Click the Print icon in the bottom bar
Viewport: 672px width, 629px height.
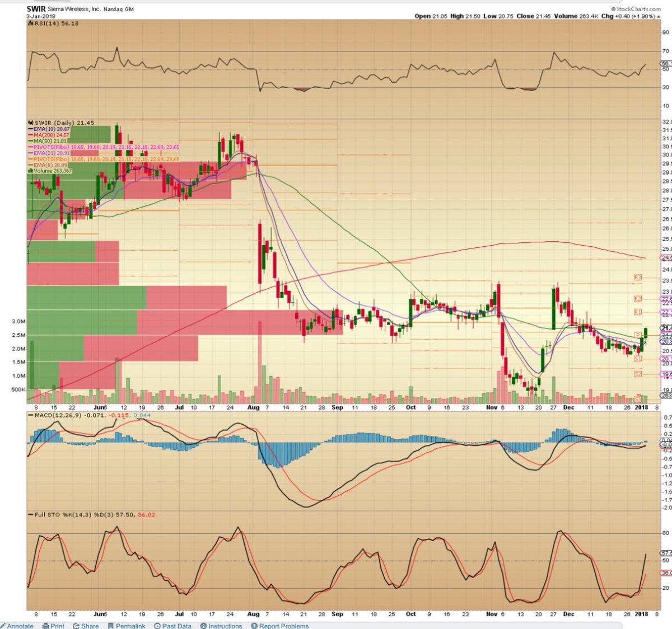[45, 626]
